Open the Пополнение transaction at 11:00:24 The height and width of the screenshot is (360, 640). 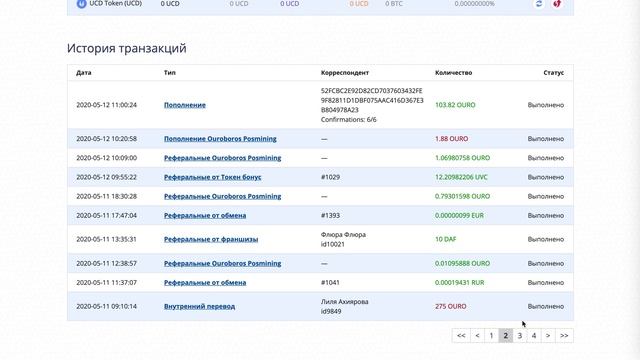[x=184, y=105]
